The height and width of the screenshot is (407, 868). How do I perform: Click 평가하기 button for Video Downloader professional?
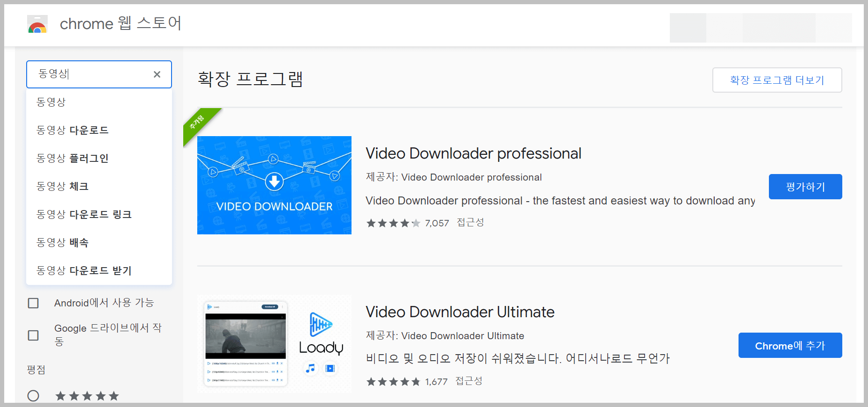click(805, 187)
